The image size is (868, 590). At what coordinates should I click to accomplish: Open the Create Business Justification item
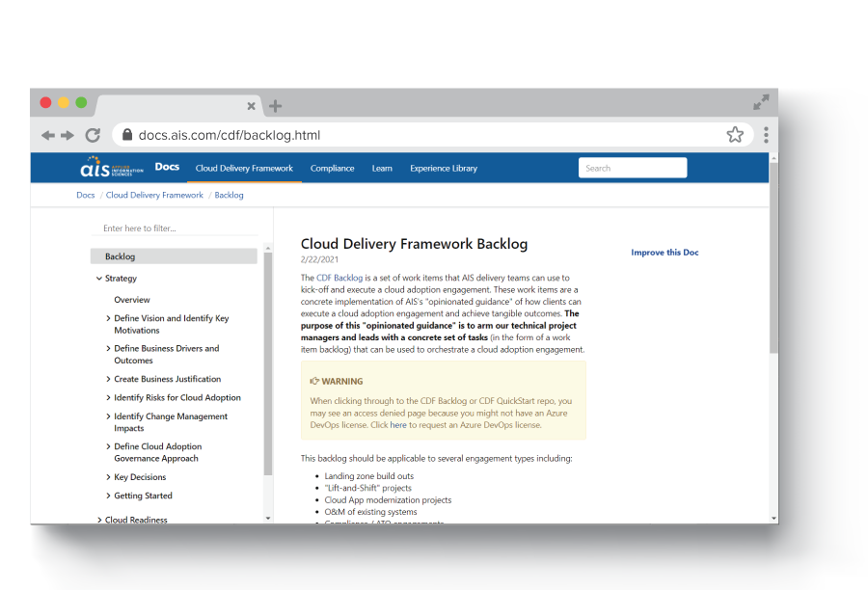(167, 379)
